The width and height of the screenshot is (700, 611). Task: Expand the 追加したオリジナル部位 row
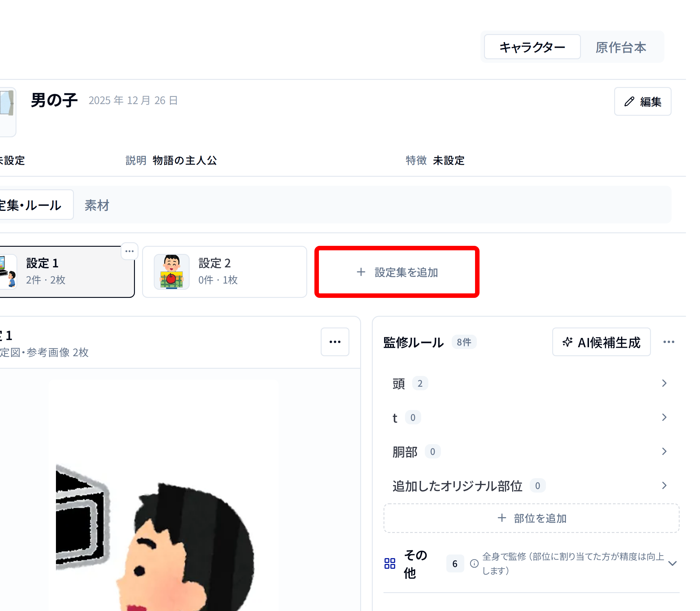pos(531,485)
